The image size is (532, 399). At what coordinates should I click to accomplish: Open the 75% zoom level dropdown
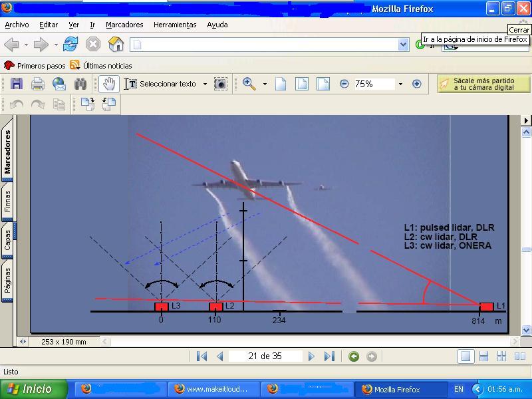click(x=400, y=84)
